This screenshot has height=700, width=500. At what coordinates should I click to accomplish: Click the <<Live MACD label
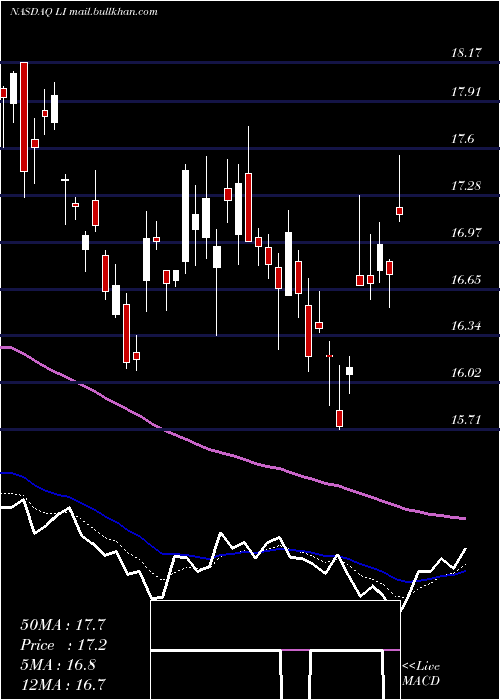(421, 673)
